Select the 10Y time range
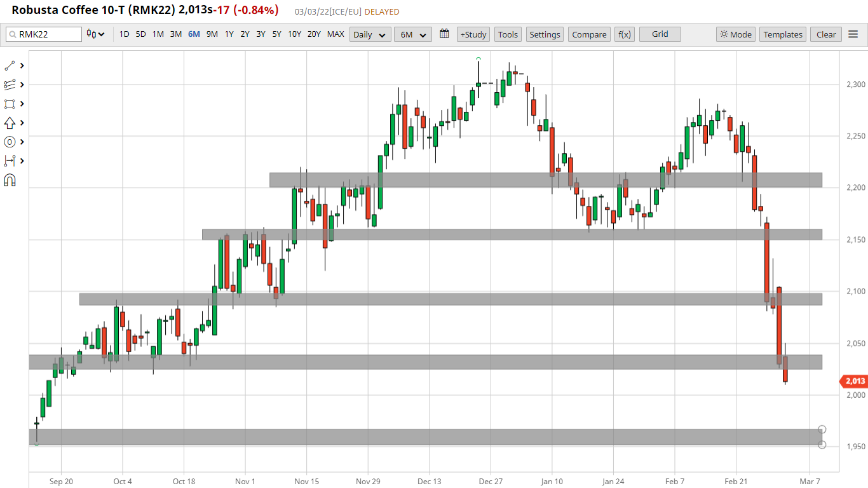 coord(294,34)
